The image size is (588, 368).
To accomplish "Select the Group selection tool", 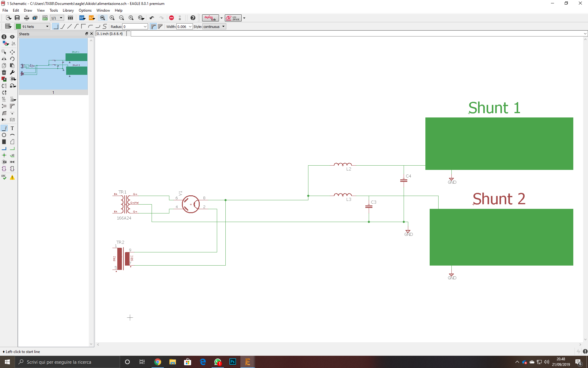I will (x=4, y=52).
